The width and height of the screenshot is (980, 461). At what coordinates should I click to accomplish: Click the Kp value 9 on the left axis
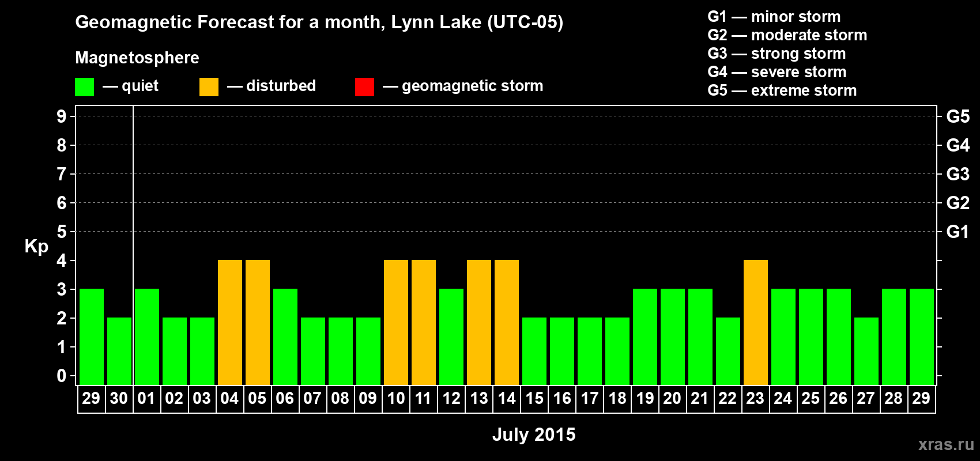(x=62, y=116)
